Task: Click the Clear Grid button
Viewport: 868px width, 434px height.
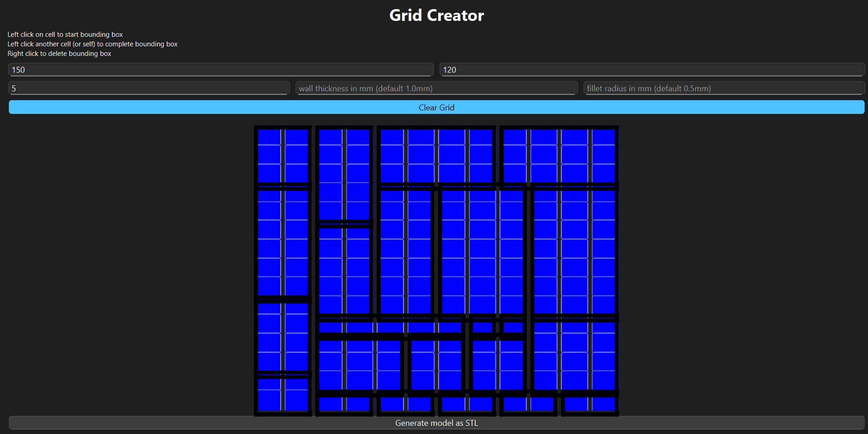Action: (436, 107)
